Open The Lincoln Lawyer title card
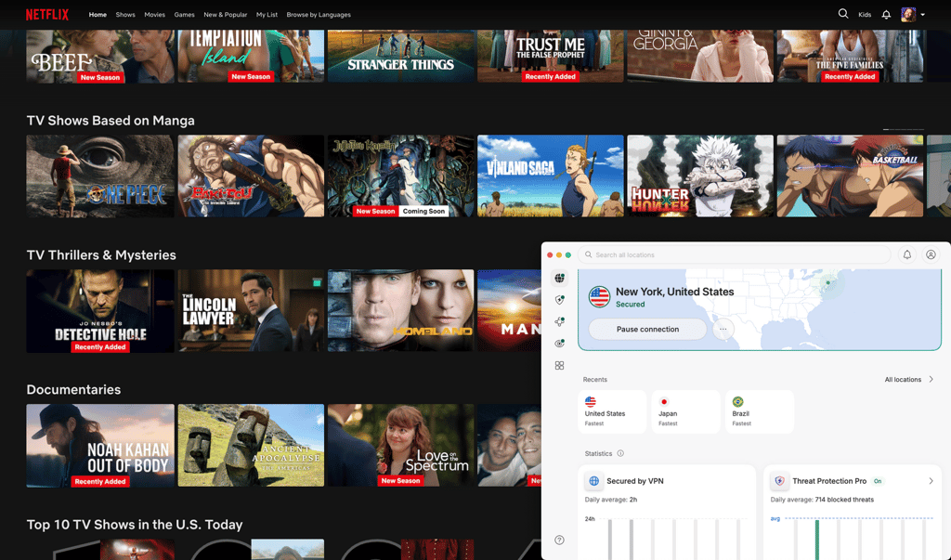 point(251,310)
